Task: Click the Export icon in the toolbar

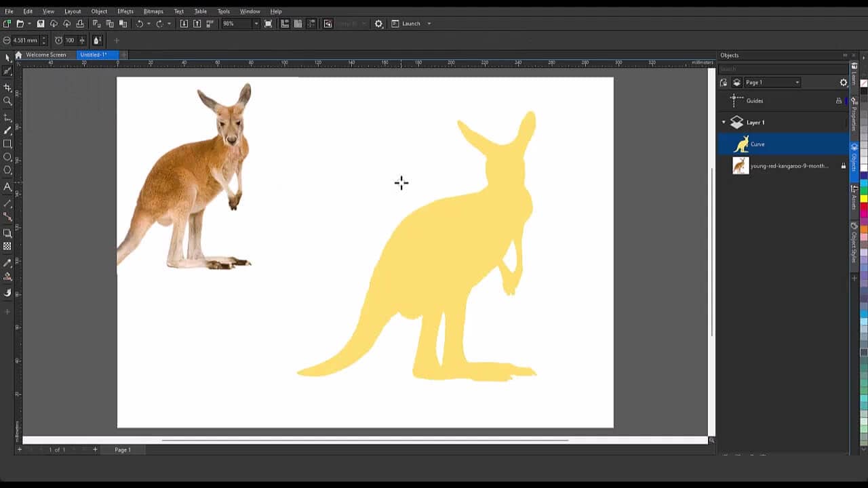Action: [197, 24]
